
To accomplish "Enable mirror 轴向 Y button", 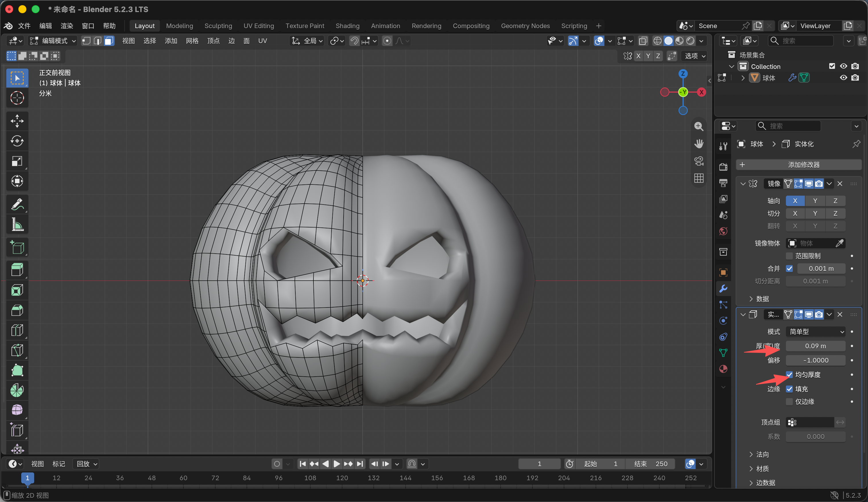I will (815, 201).
